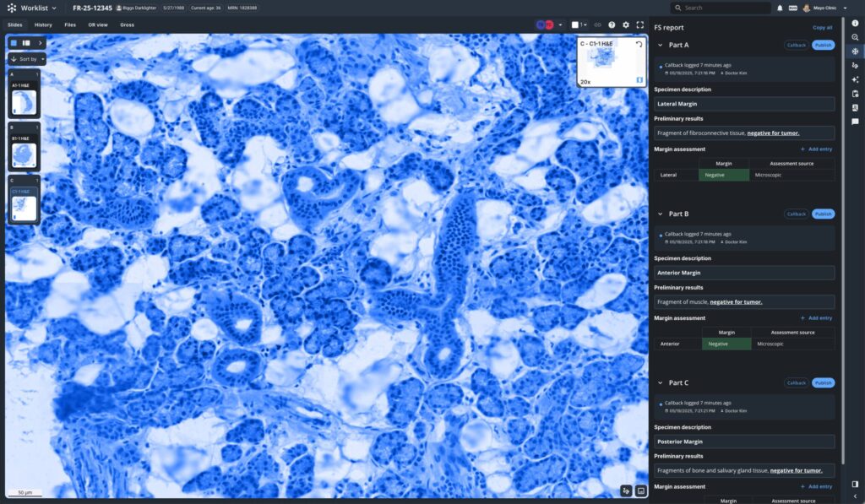Image resolution: width=865 pixels, height=504 pixels.
Task: Publish the Part B results
Action: [823, 214]
